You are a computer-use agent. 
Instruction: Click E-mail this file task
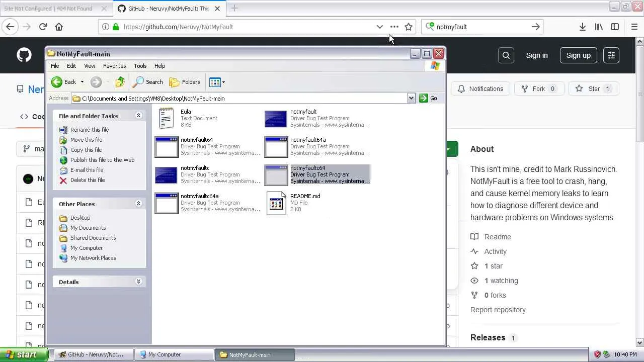(x=87, y=170)
